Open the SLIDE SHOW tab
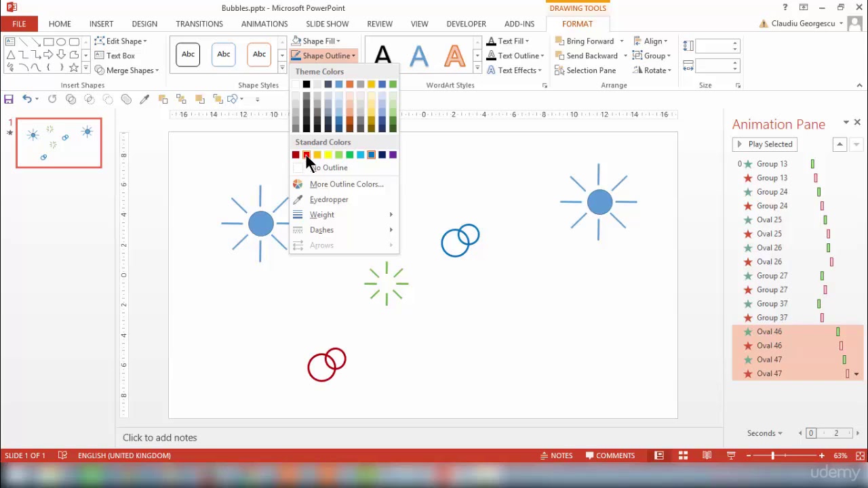This screenshot has height=488, width=868. tap(327, 24)
